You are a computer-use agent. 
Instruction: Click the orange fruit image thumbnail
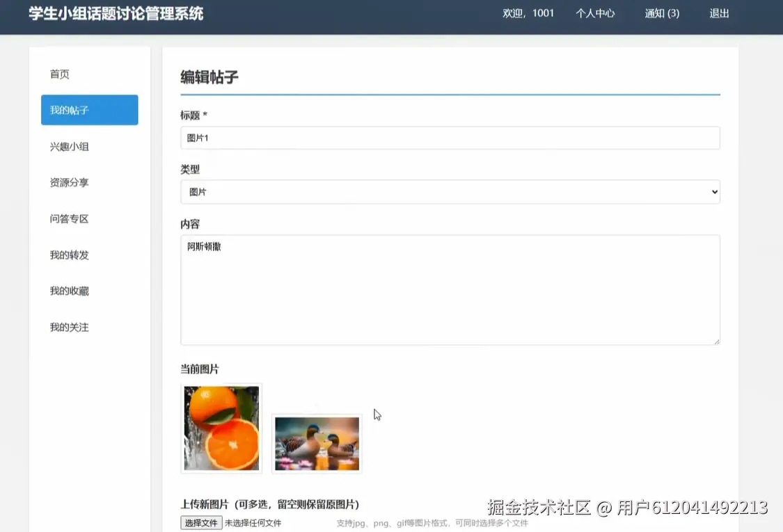pos(221,428)
